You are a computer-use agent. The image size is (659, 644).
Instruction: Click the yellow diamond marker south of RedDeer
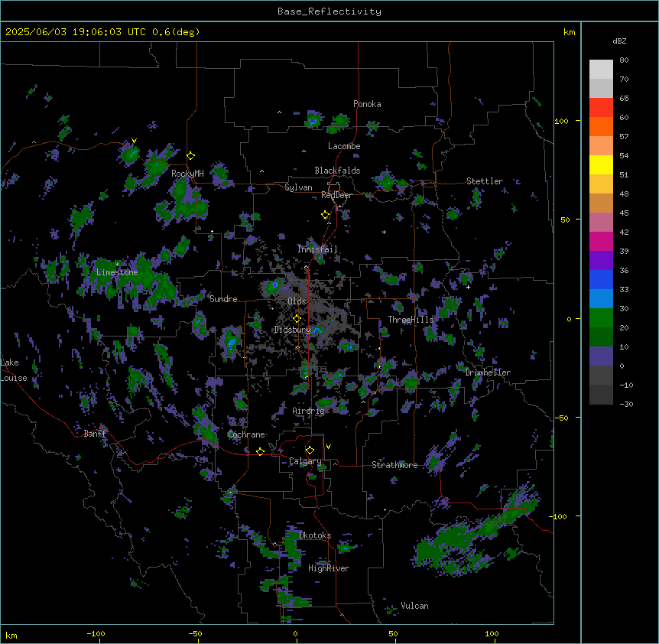click(x=326, y=215)
